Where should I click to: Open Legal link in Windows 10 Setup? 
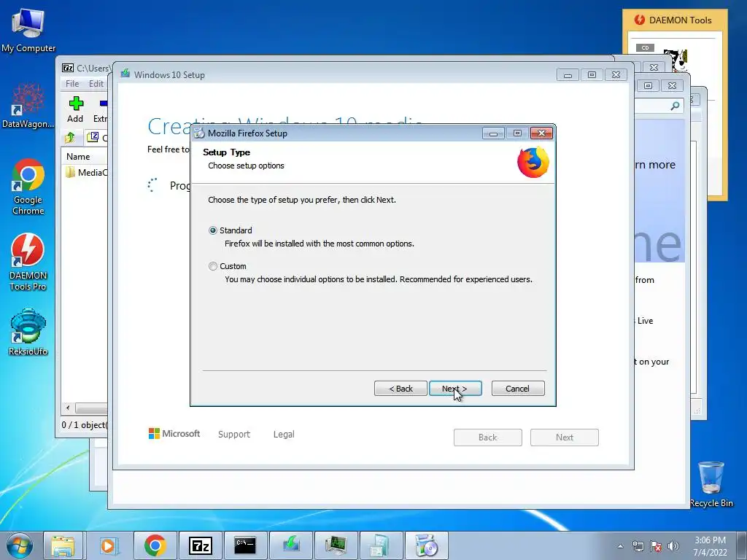tap(284, 435)
